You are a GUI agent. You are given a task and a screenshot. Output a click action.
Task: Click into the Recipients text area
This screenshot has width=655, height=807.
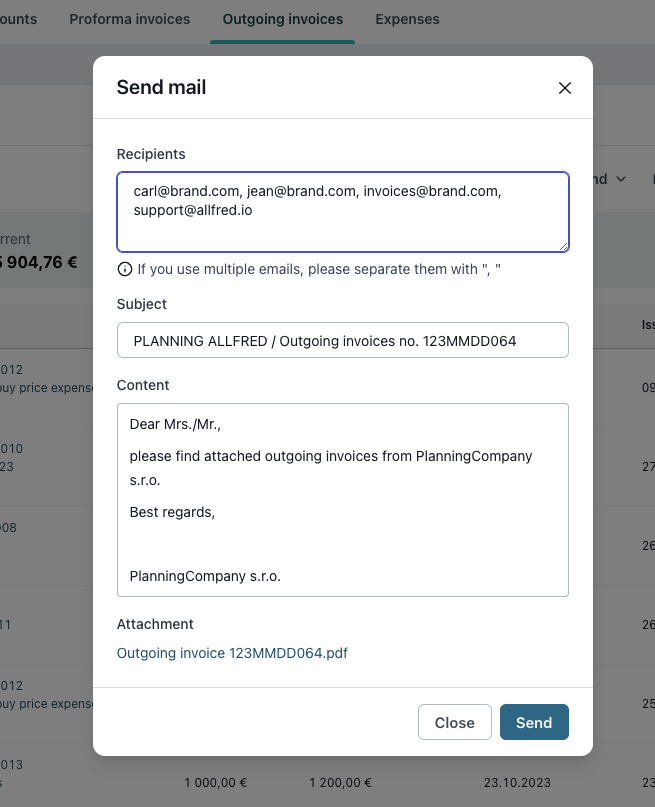pyautogui.click(x=343, y=212)
